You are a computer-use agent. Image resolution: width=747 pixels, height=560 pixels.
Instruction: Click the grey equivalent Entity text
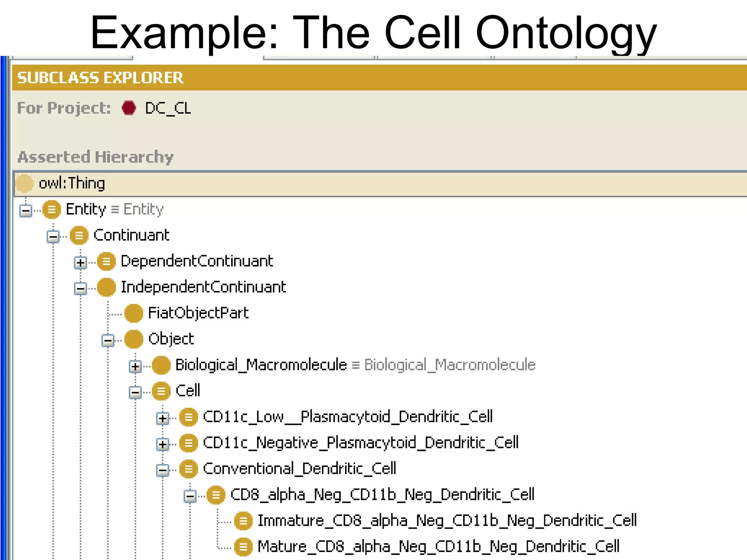[143, 209]
